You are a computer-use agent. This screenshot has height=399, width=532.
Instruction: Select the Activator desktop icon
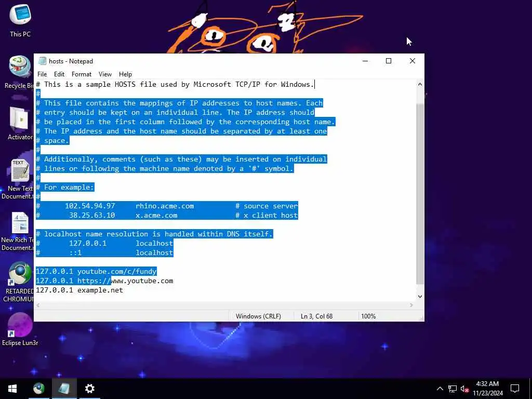pyautogui.click(x=20, y=123)
